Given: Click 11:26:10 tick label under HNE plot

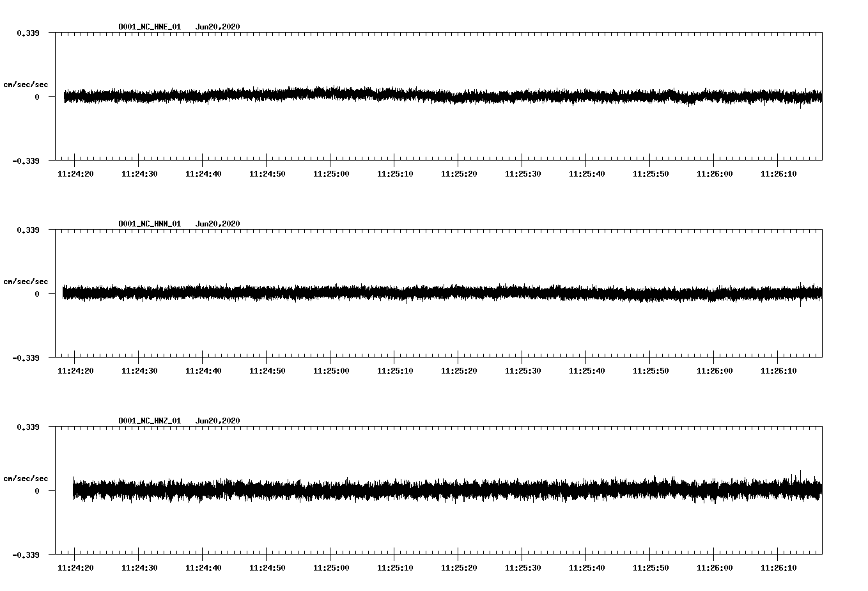Looking at the screenshot, I should (779, 174).
